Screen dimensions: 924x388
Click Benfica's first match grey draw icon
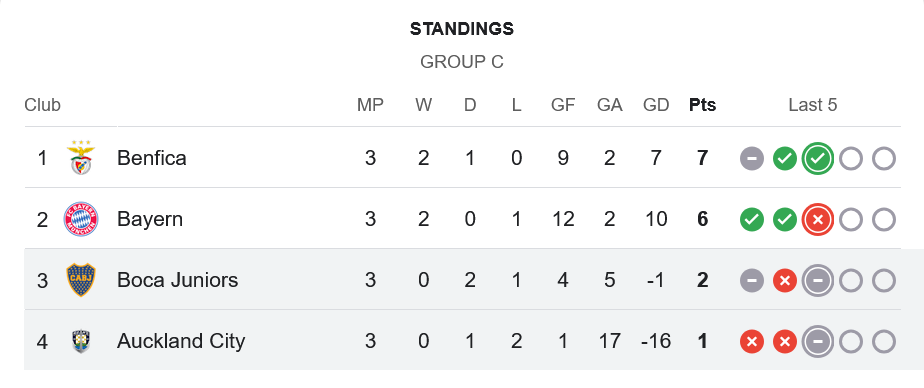pyautogui.click(x=752, y=158)
